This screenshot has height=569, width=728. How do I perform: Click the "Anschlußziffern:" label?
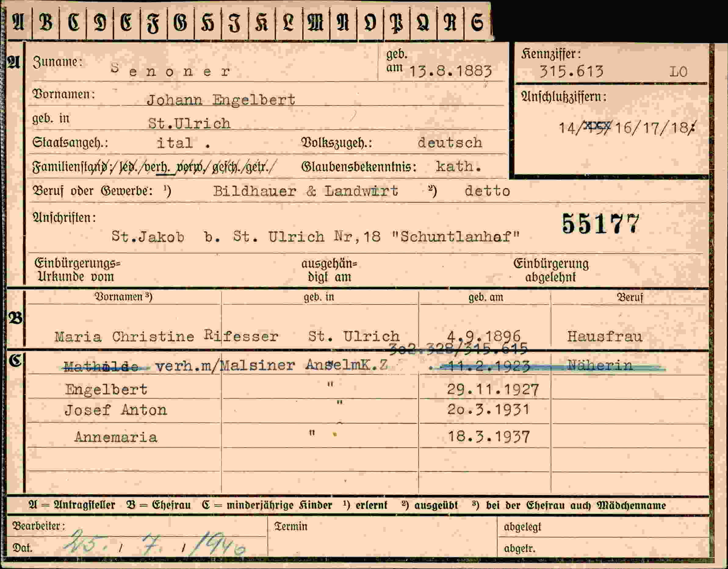point(564,97)
